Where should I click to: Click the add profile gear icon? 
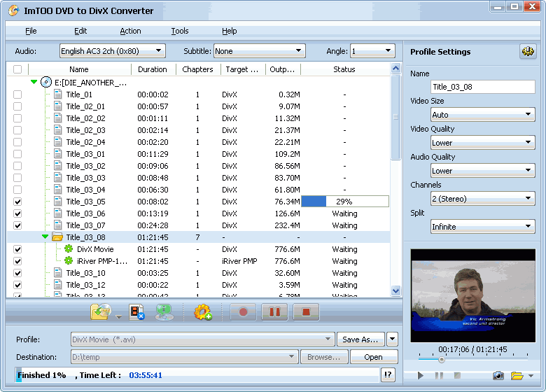(203, 312)
